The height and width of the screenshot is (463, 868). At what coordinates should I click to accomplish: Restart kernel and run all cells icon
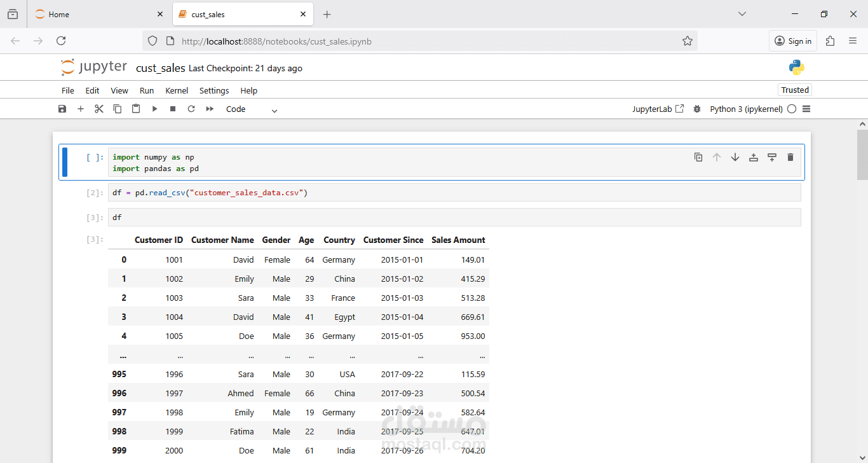(210, 109)
